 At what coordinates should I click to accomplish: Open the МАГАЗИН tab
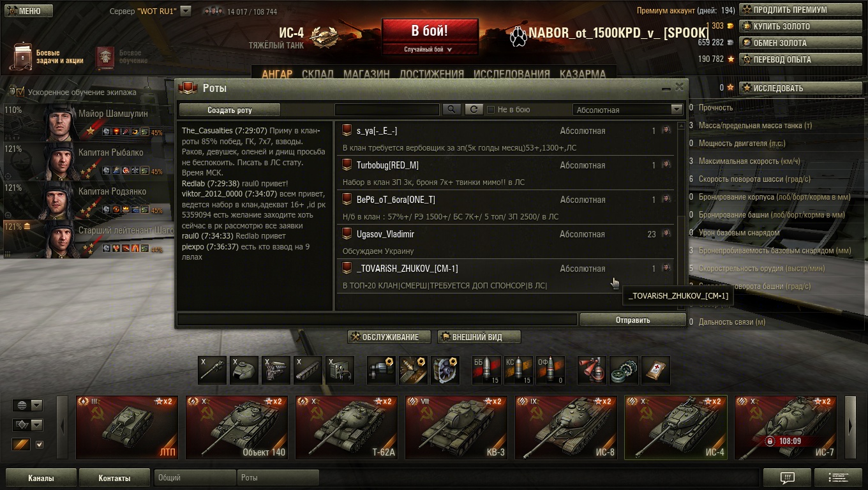(x=366, y=74)
